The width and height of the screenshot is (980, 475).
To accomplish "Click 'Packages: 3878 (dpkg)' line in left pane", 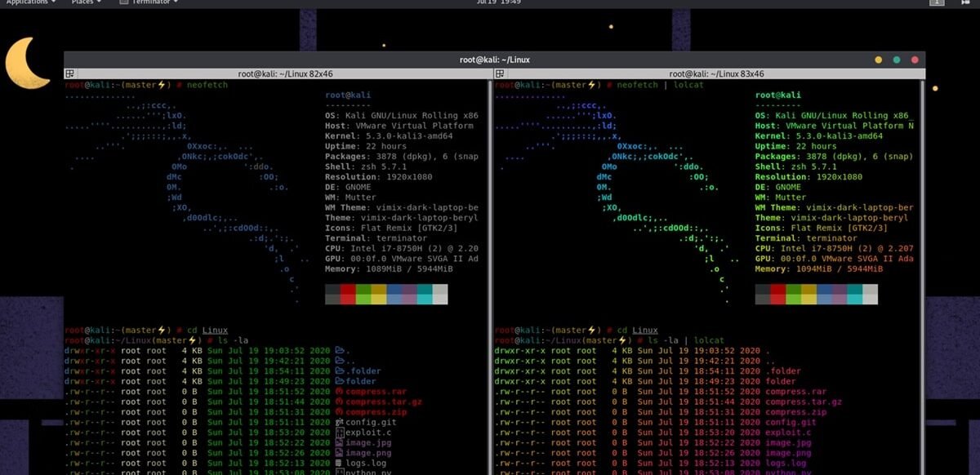I will [402, 157].
